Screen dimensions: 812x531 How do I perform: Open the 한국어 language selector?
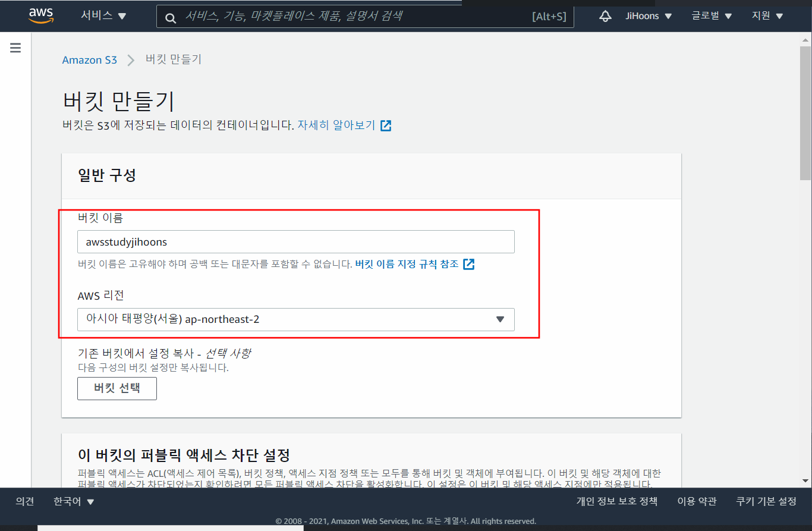74,501
